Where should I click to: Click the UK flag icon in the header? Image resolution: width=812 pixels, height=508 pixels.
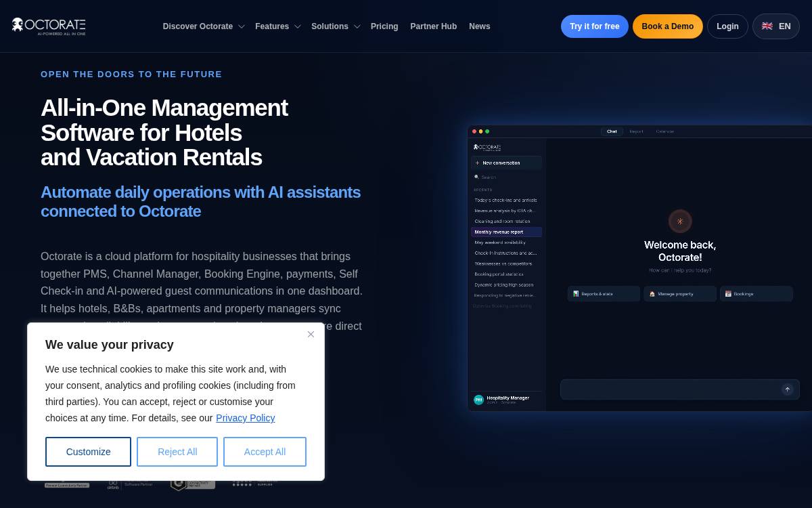[x=767, y=26]
